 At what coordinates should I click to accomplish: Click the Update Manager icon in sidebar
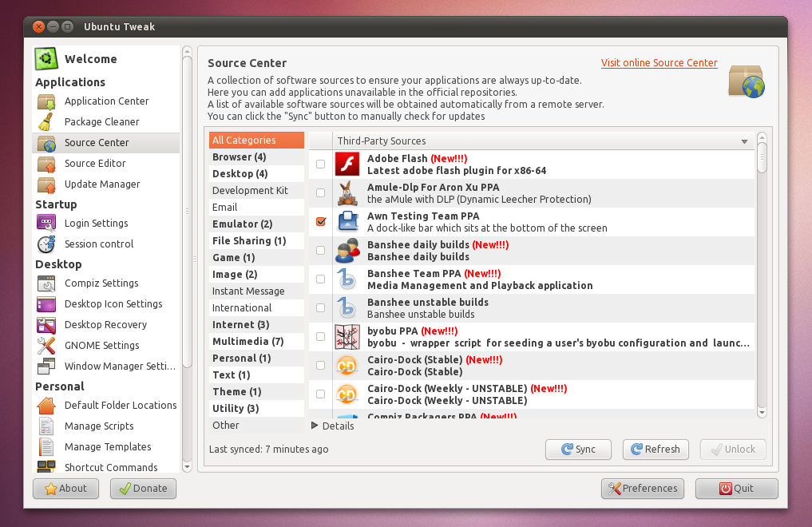point(46,184)
